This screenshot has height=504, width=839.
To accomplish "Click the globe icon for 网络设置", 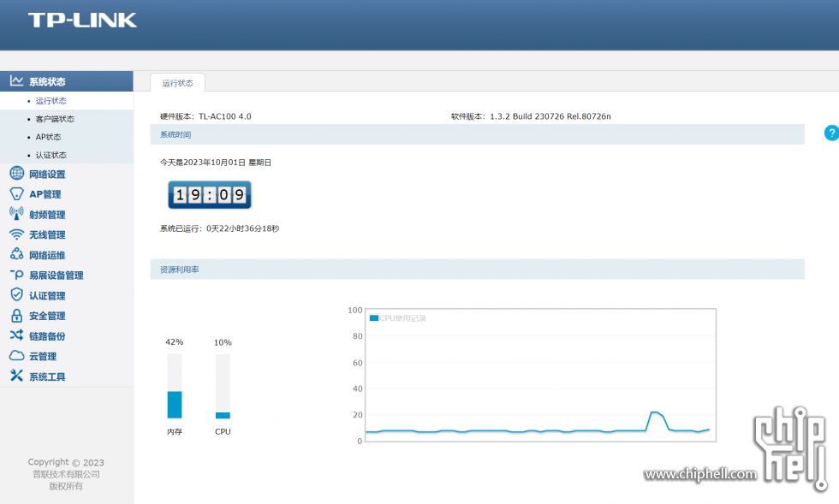I will [16, 174].
